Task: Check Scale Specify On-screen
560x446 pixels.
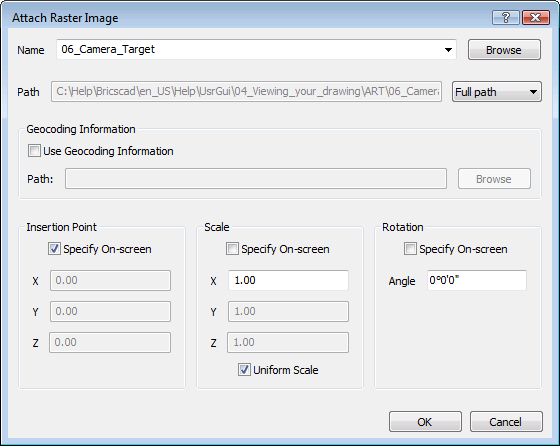Action: pos(232,249)
